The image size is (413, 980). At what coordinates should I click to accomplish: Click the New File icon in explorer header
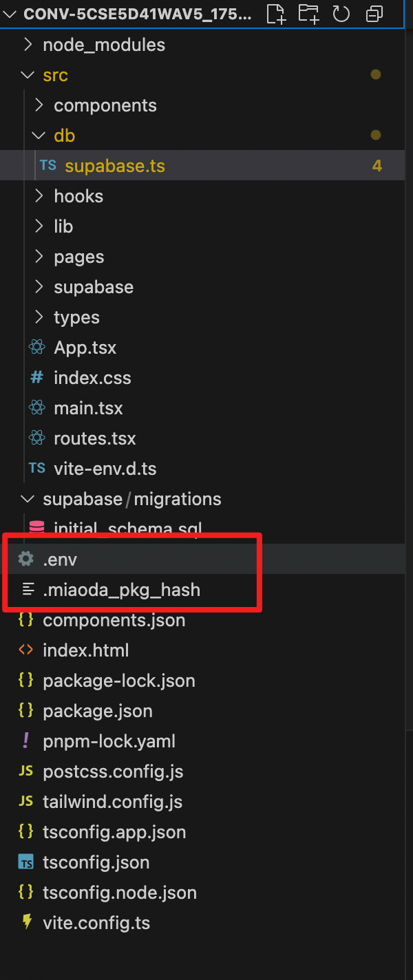pyautogui.click(x=275, y=13)
